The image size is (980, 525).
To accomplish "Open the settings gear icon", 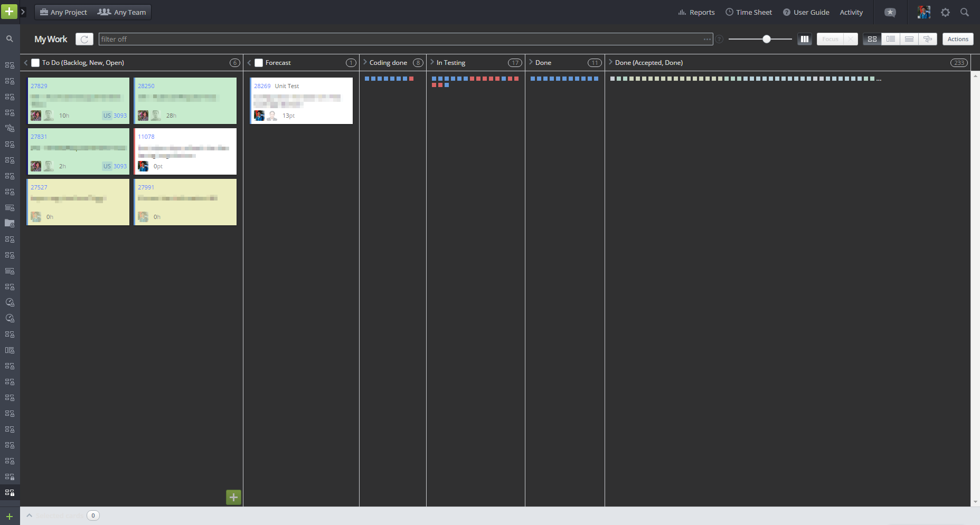I will tap(945, 12).
